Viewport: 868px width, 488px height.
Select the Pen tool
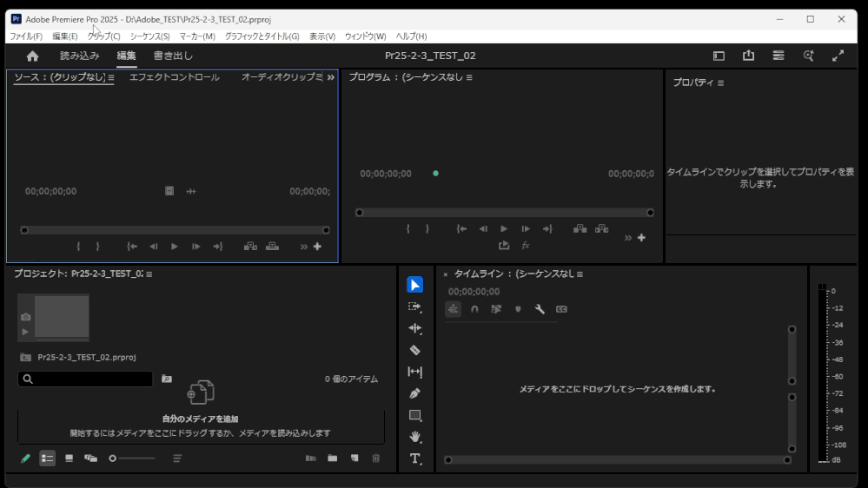click(414, 393)
